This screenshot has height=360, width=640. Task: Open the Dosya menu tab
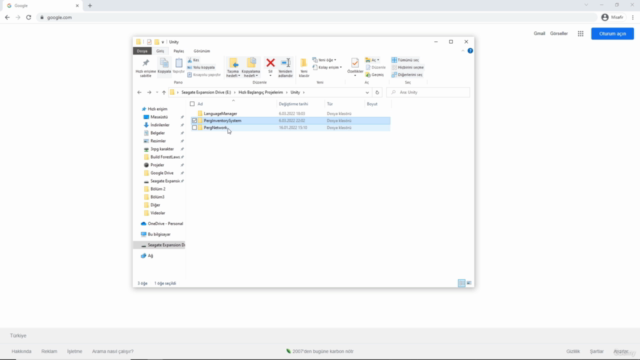pyautogui.click(x=142, y=51)
